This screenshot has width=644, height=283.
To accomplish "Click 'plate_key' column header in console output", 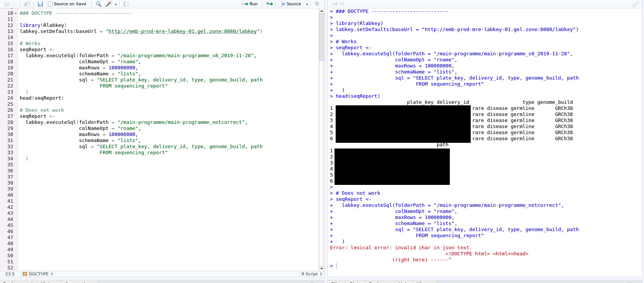I will click(x=420, y=102).
